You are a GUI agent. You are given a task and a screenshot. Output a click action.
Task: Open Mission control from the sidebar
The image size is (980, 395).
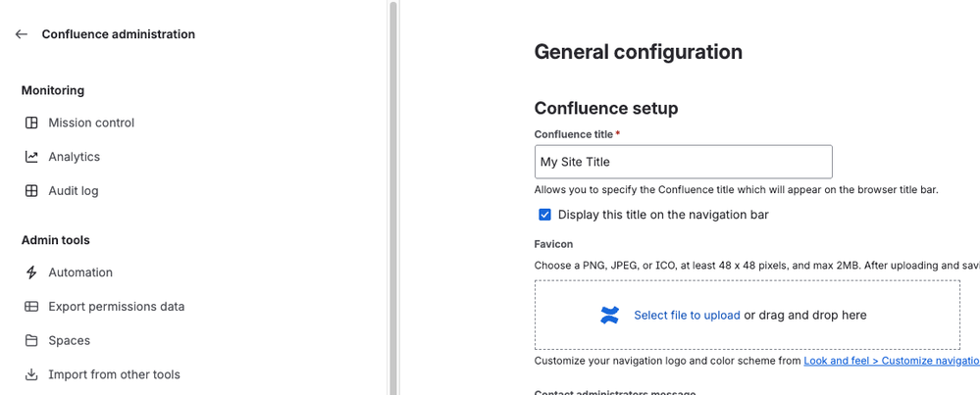pyautogui.click(x=91, y=123)
